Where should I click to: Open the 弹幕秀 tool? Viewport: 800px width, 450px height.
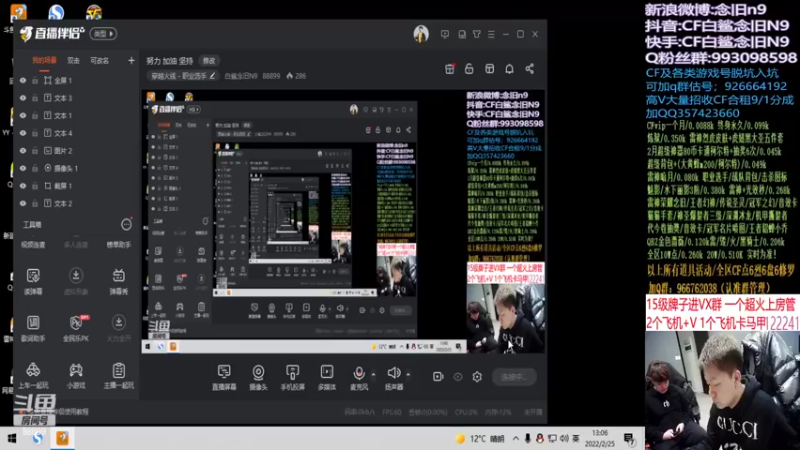118,282
